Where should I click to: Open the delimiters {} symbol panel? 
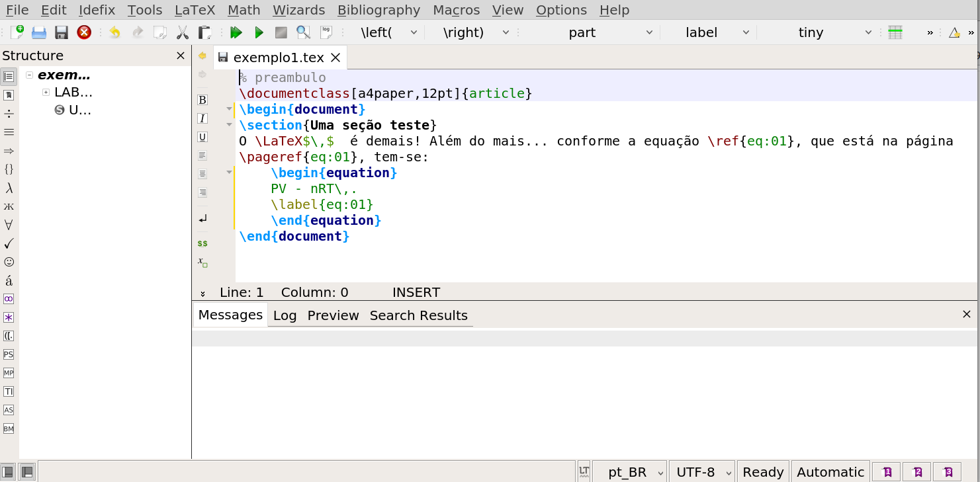pos(9,169)
